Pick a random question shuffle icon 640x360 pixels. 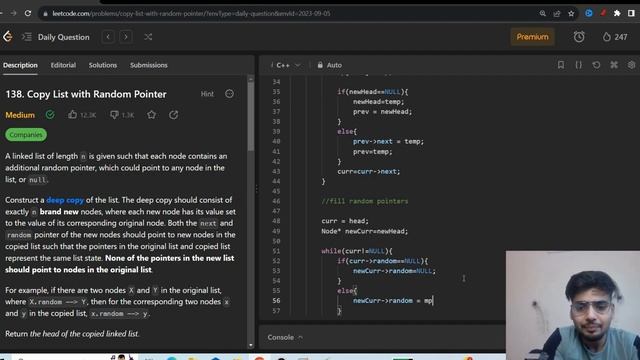(148, 37)
